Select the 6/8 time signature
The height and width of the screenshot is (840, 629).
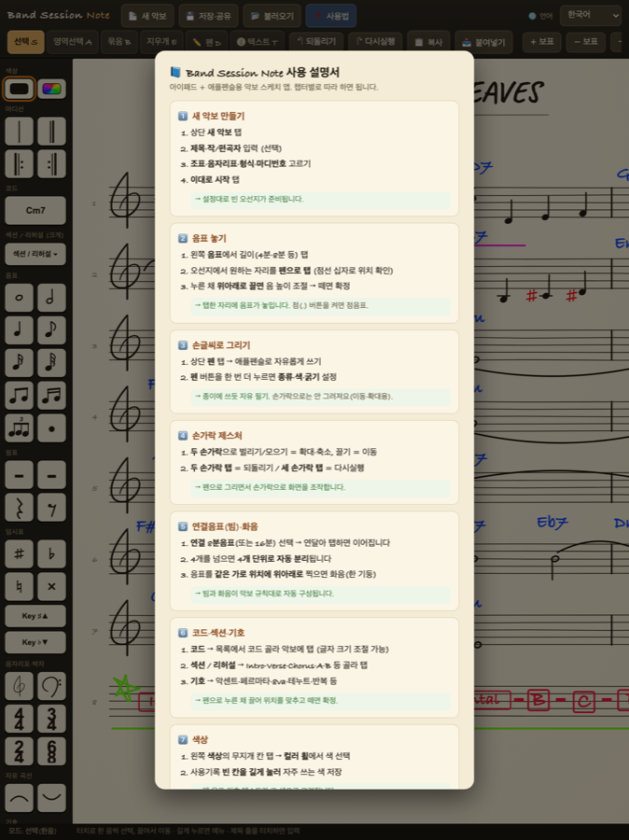[52, 751]
